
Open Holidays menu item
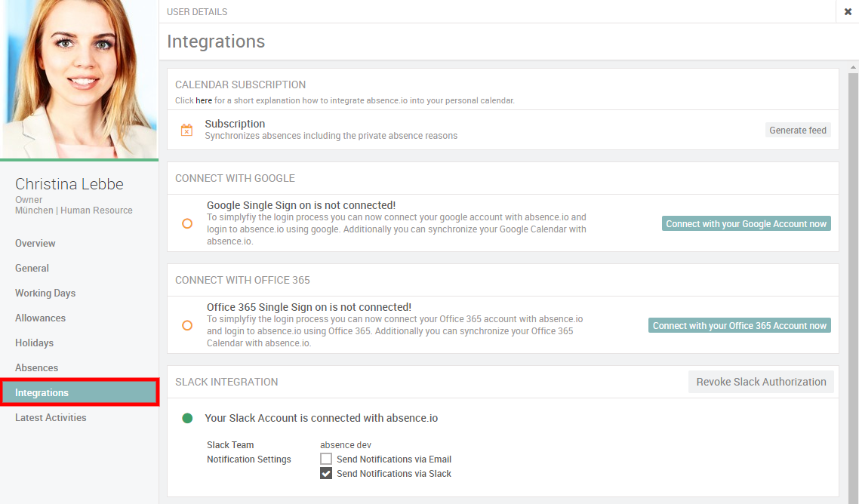[x=34, y=343]
